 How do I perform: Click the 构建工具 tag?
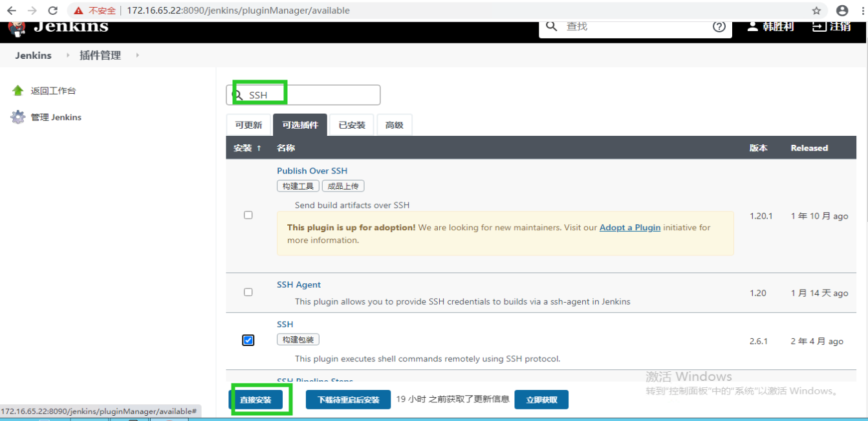pyautogui.click(x=298, y=186)
